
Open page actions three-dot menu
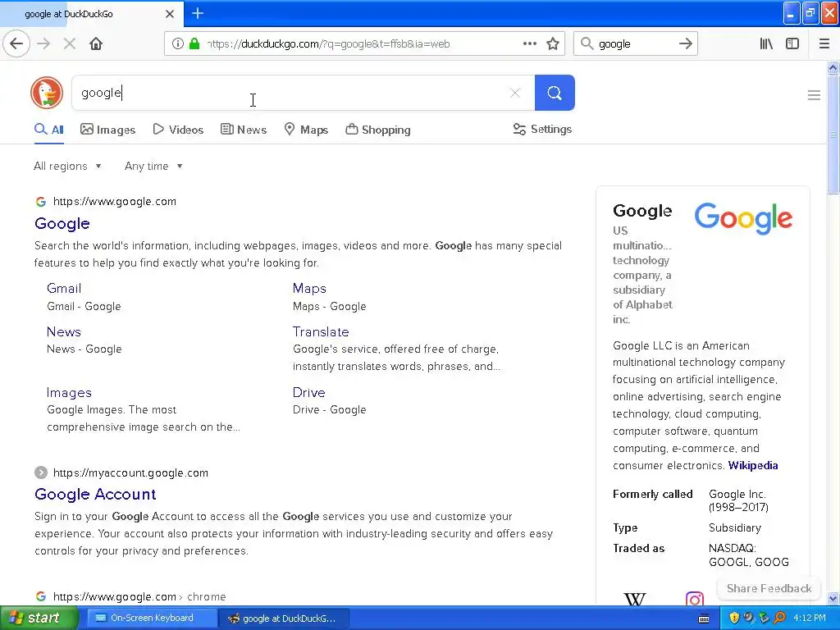(530, 44)
